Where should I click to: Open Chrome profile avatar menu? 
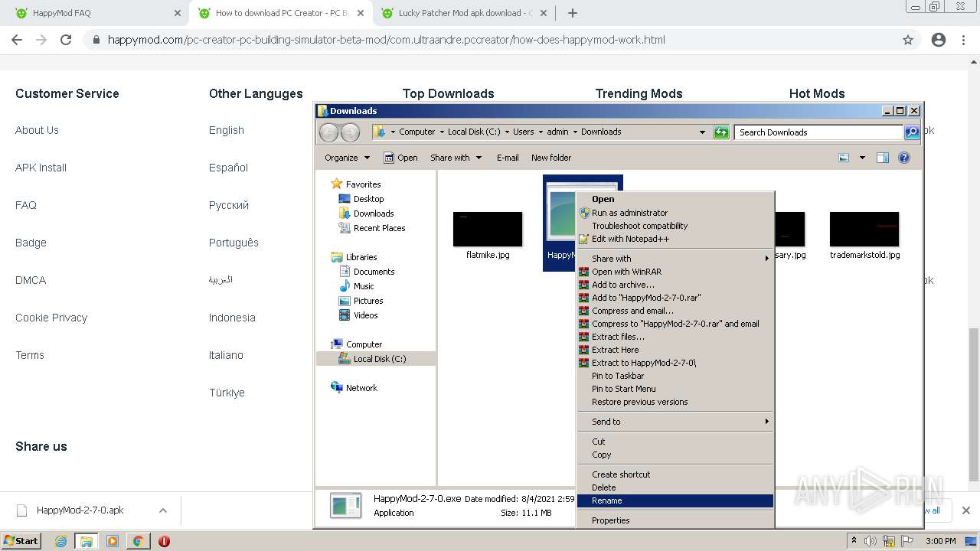click(939, 40)
